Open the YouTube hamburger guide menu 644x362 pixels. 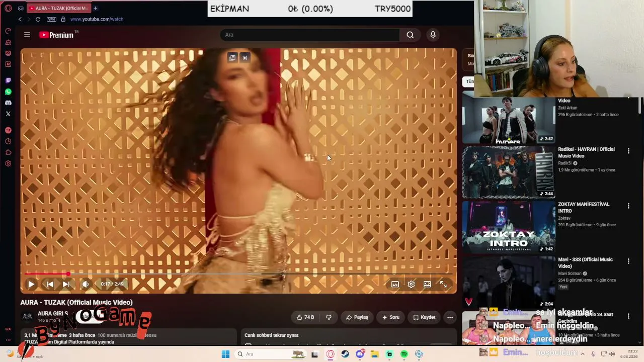tap(27, 35)
